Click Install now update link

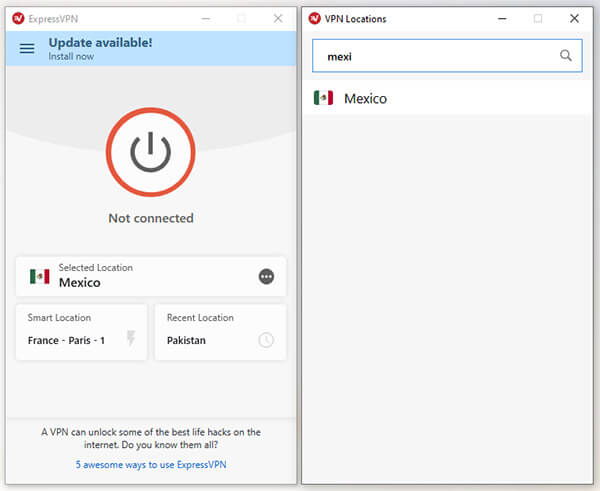(71, 56)
